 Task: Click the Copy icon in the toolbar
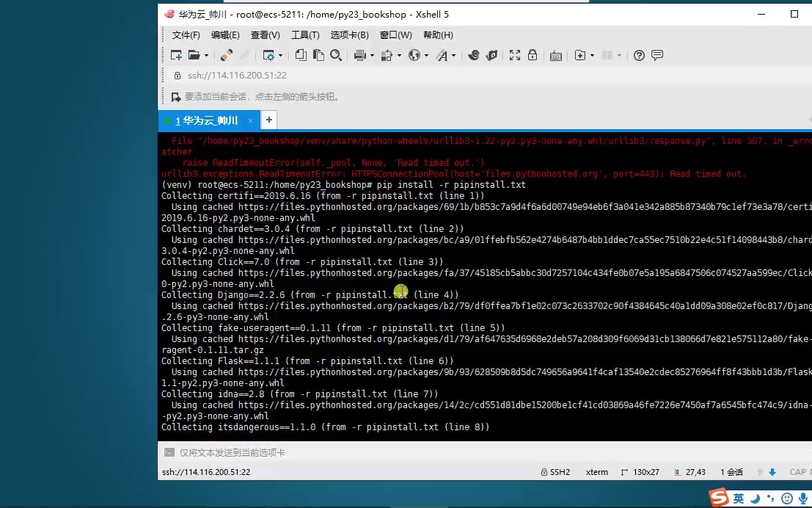301,55
